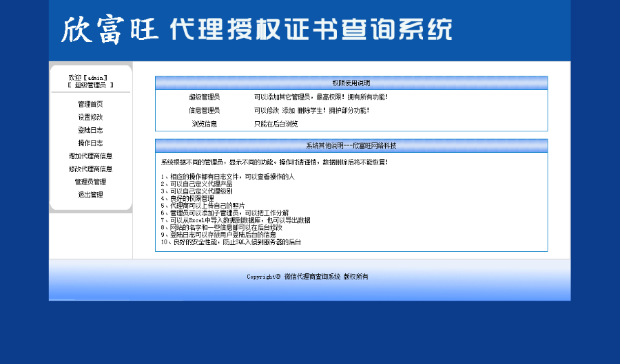This screenshot has height=364, width=620.
Task: Click item 7 about Excel数据导入
Action: point(236,220)
